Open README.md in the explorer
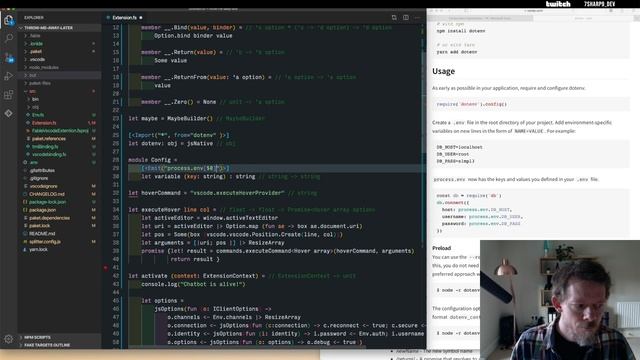 coord(42,234)
